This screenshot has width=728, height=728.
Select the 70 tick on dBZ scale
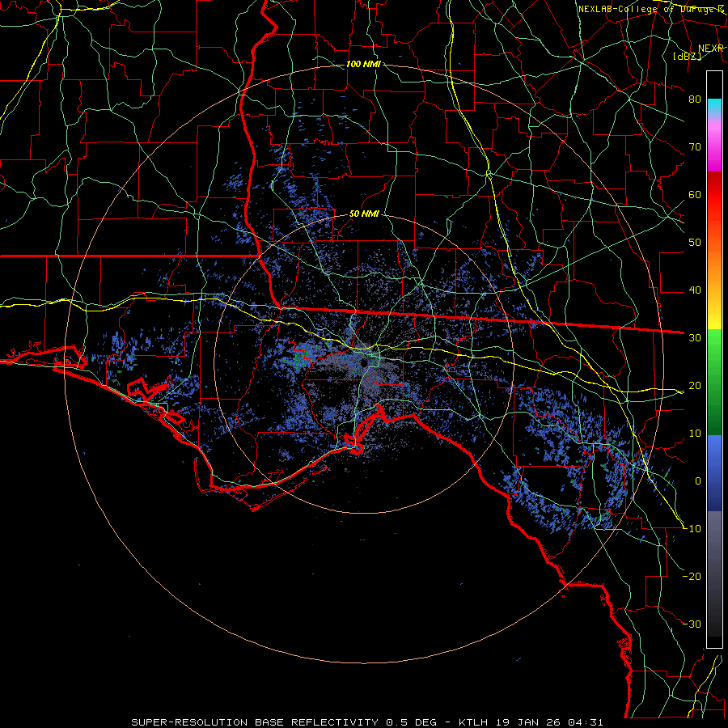point(695,146)
